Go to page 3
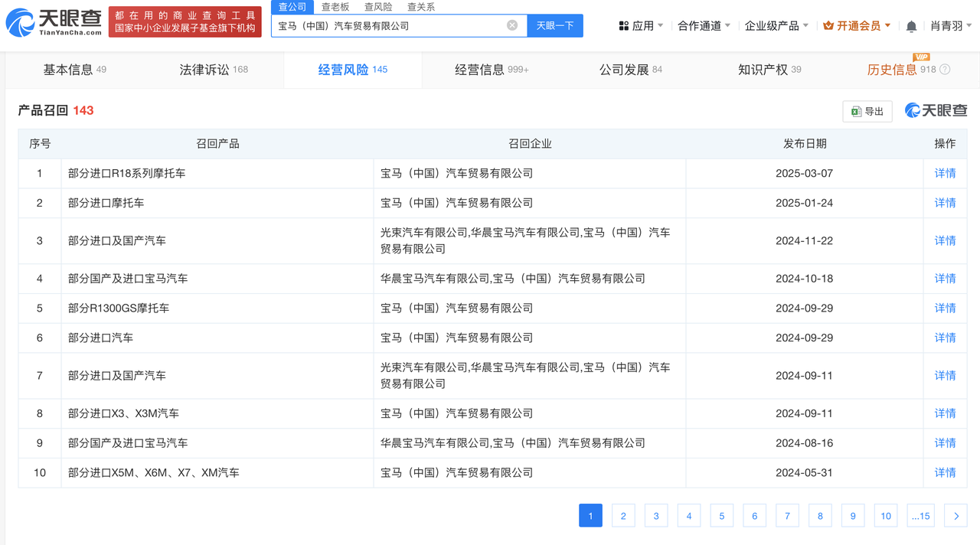Viewport: 980px width, 545px height. tap(656, 516)
